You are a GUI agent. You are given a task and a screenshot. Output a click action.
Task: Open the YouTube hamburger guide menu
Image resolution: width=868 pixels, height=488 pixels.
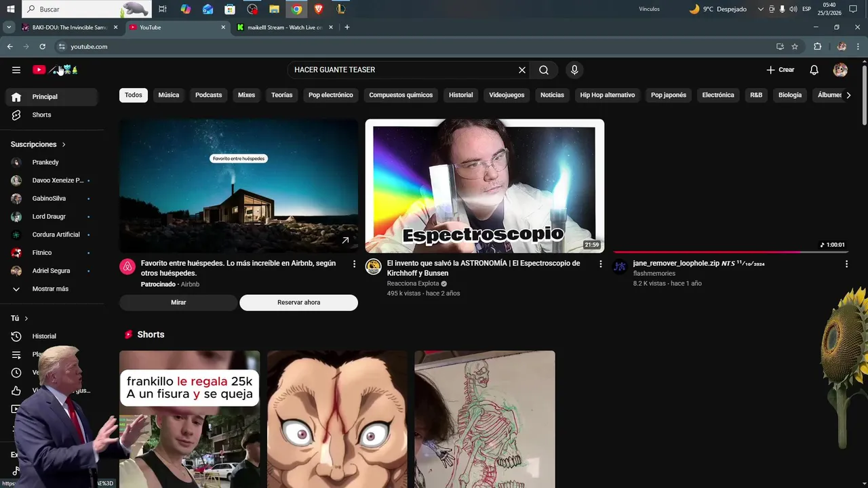point(16,70)
